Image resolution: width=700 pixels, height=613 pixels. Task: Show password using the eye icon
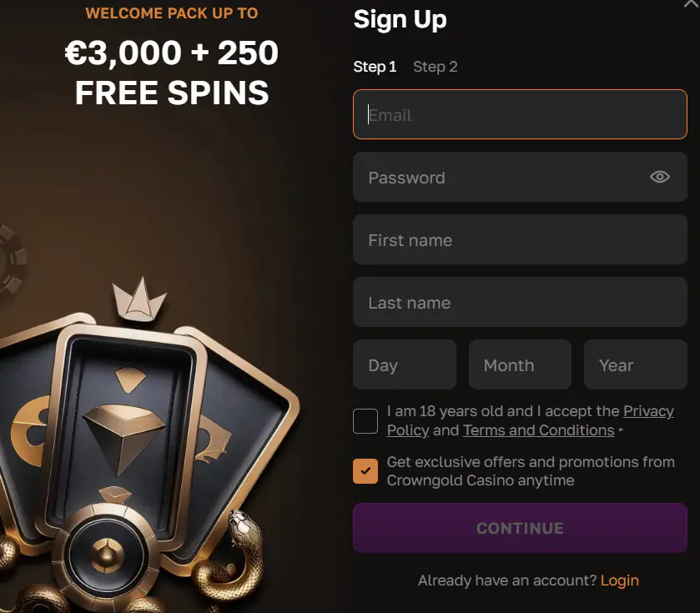[660, 177]
